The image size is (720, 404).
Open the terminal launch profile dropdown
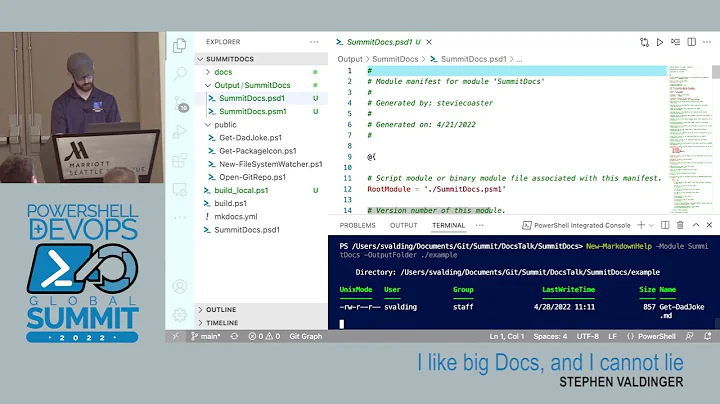pyautogui.click(x=651, y=225)
